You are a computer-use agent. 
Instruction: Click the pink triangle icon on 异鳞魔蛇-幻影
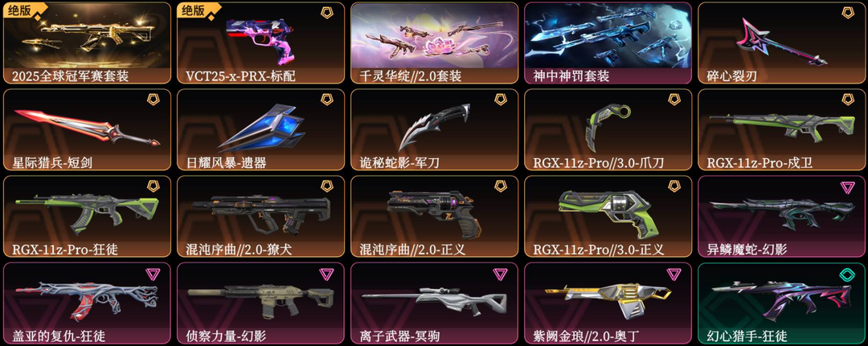click(x=847, y=187)
